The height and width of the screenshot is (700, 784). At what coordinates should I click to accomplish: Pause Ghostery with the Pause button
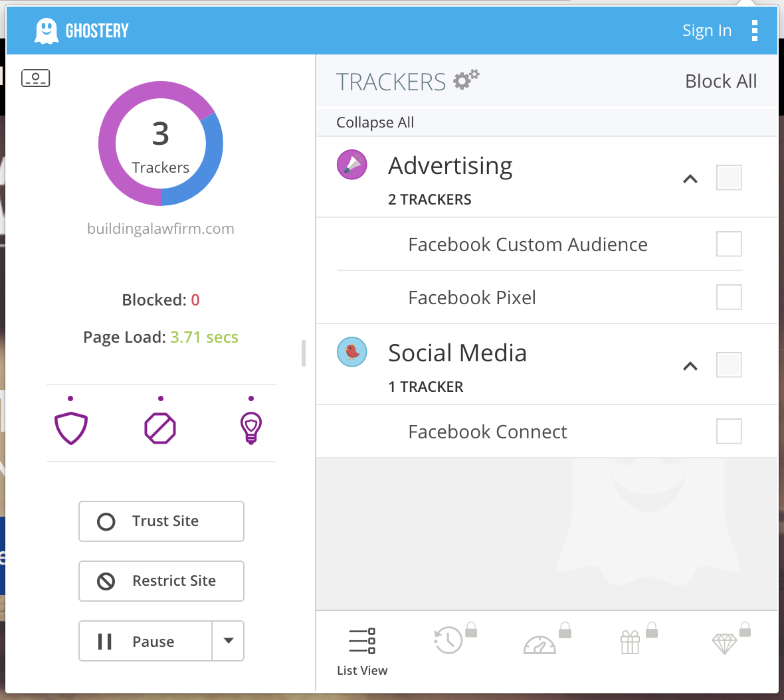(x=146, y=641)
